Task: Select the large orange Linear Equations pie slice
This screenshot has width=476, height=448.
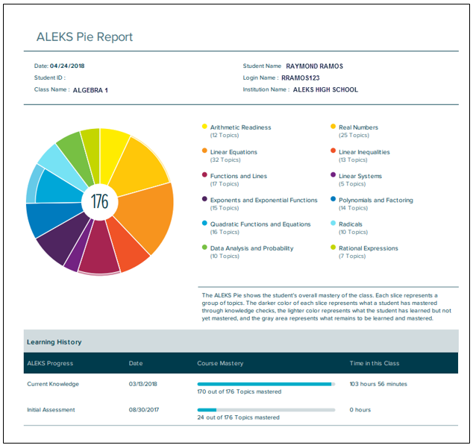Action: click(x=145, y=216)
